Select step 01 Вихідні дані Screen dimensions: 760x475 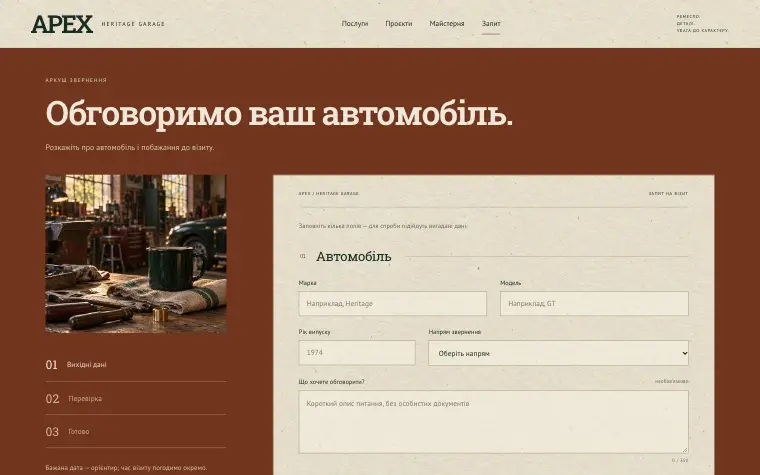point(136,364)
